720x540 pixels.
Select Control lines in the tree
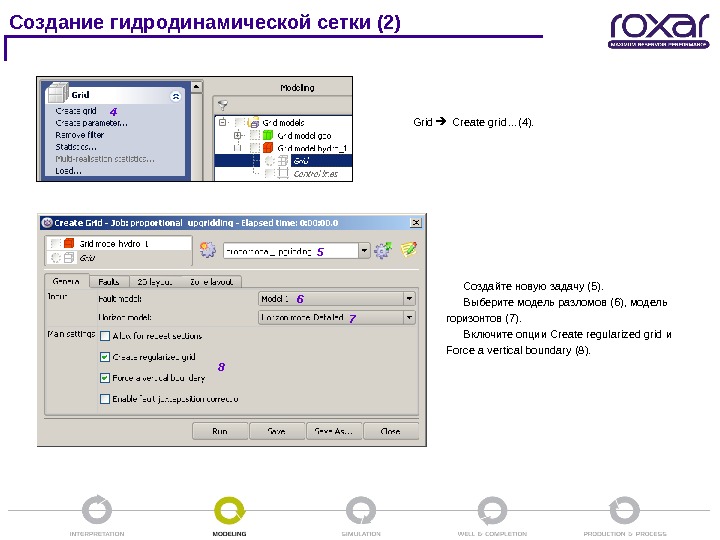click(x=315, y=174)
